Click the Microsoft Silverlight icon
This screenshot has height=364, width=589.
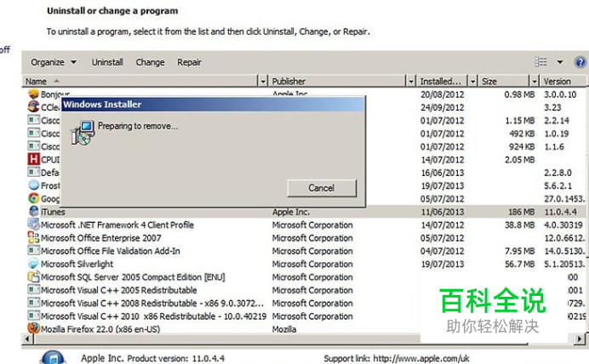tap(33, 264)
